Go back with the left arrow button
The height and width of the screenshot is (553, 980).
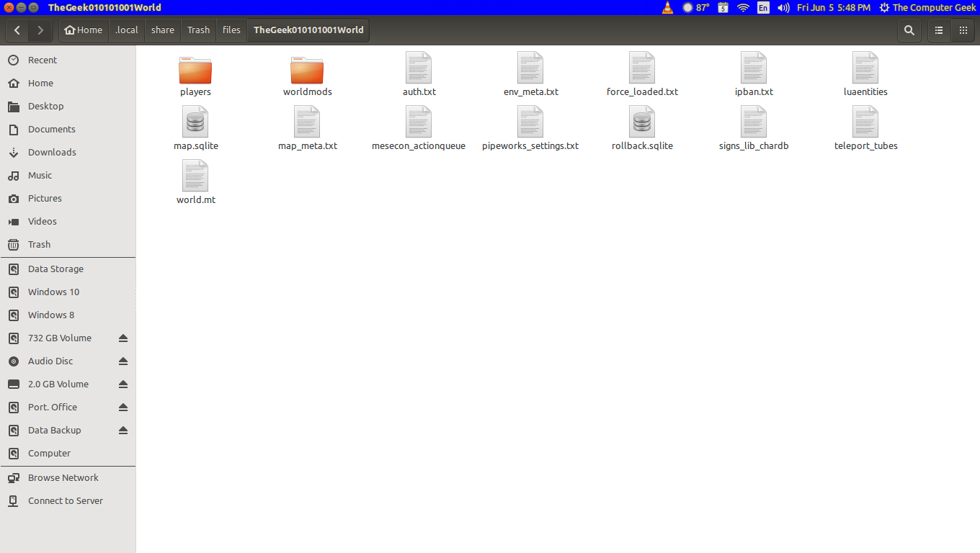click(x=17, y=30)
